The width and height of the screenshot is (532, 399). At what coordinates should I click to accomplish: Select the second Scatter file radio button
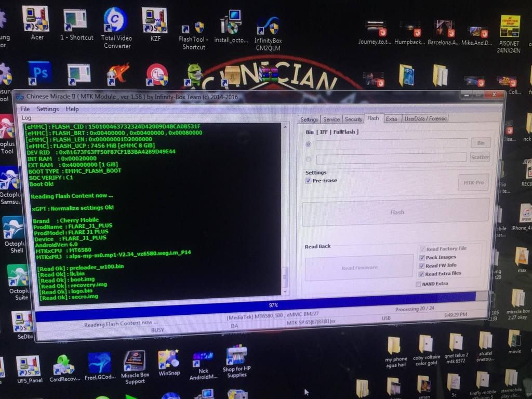click(309, 159)
